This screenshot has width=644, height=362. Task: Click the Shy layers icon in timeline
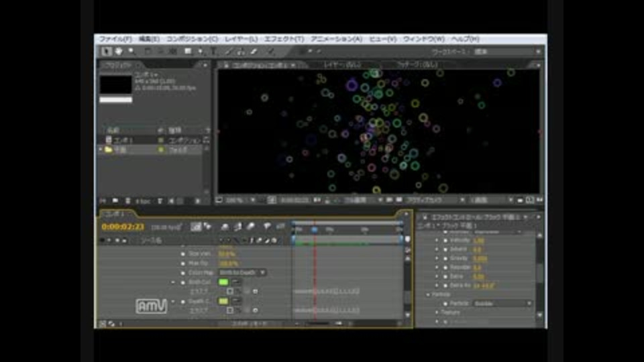pos(225,227)
